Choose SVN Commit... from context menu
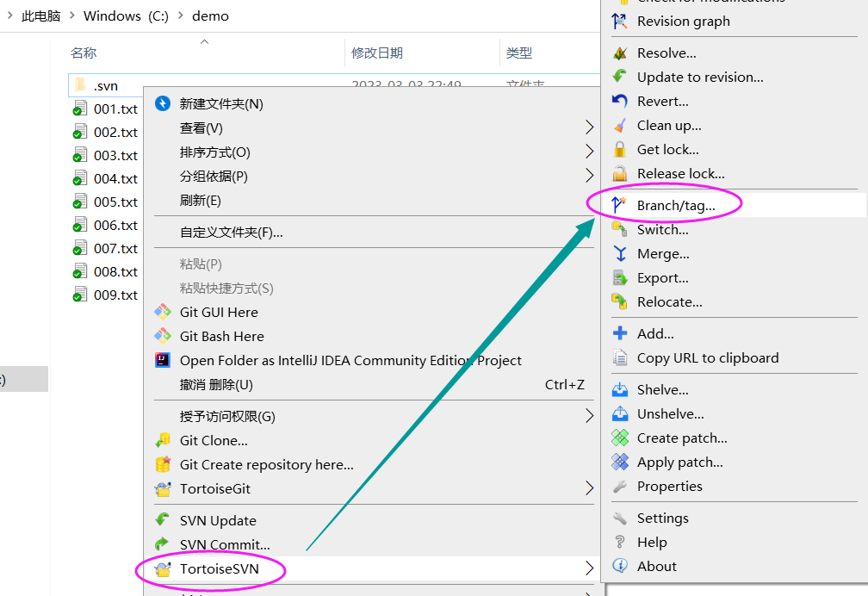Screen dimensions: 868x596 click(x=225, y=544)
